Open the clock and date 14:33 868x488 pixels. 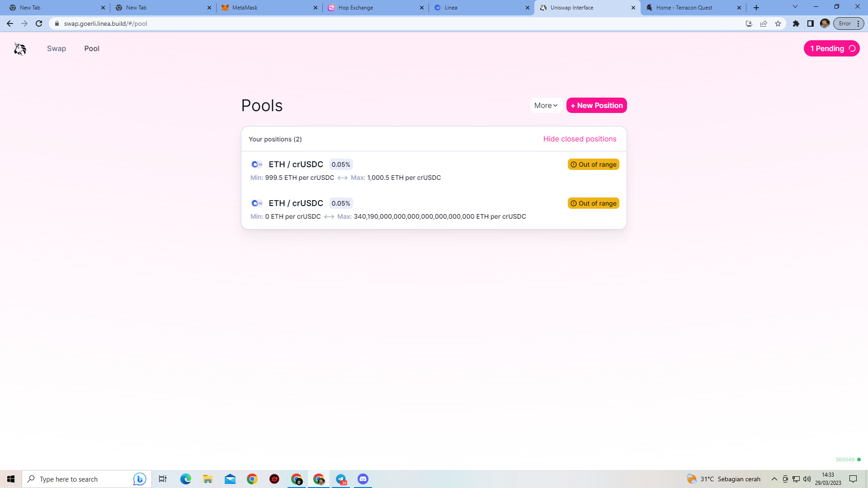pyautogui.click(x=828, y=479)
